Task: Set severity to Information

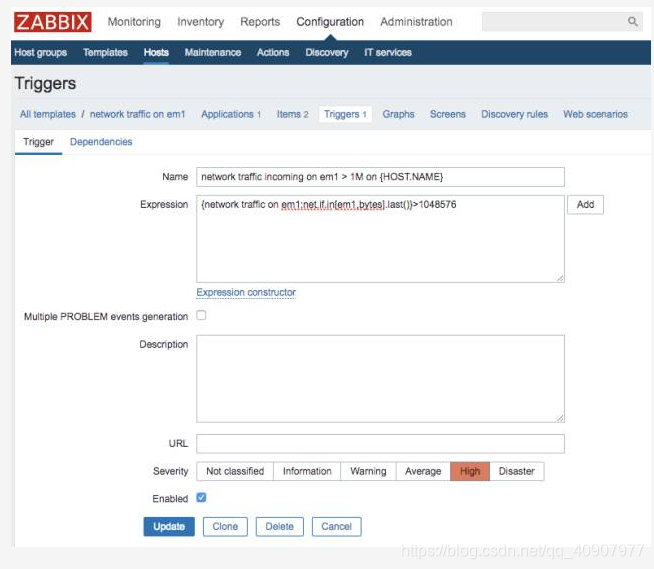Action: 307,471
